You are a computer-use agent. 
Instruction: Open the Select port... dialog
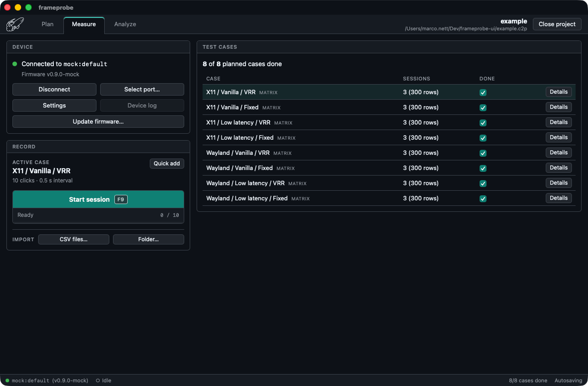[x=142, y=89]
